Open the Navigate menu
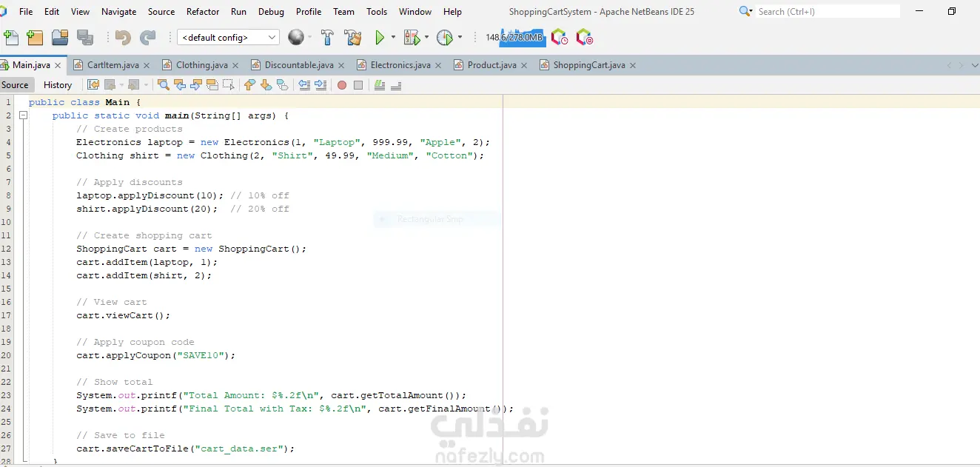 pyautogui.click(x=118, y=12)
